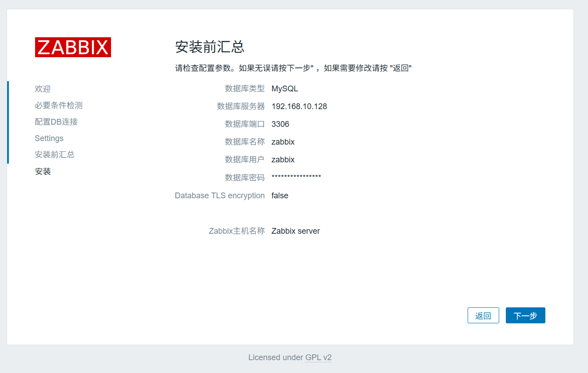Click the Zabbix主机名称 label
The height and width of the screenshot is (373, 588).
tap(237, 231)
